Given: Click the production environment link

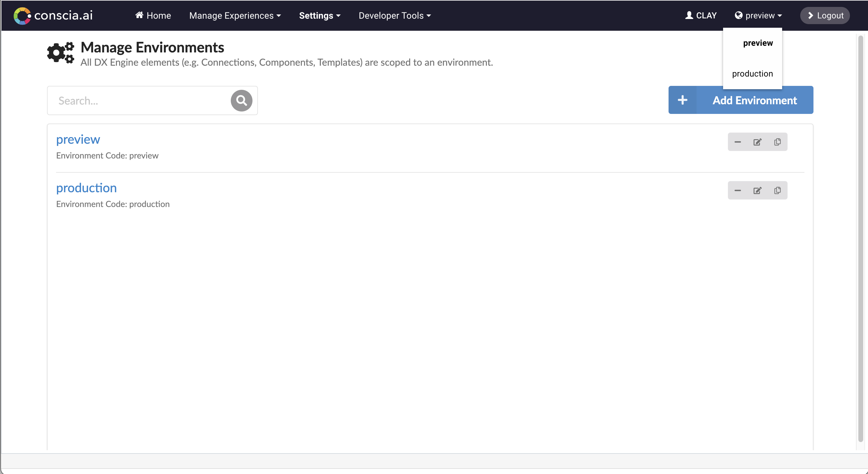Looking at the screenshot, I should point(86,188).
